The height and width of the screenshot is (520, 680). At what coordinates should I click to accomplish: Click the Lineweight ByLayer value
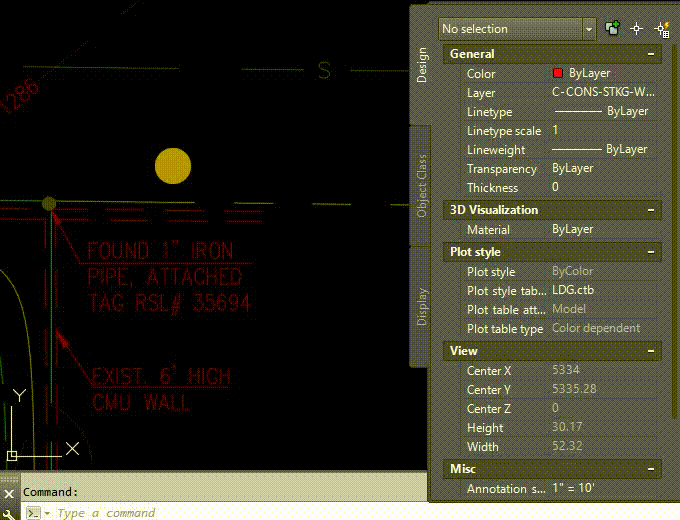[x=600, y=149]
